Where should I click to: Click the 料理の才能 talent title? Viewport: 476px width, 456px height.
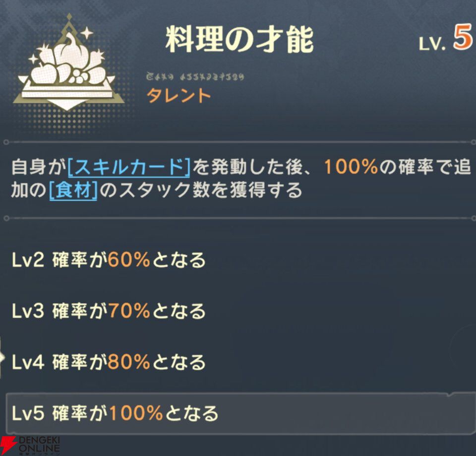(x=239, y=41)
